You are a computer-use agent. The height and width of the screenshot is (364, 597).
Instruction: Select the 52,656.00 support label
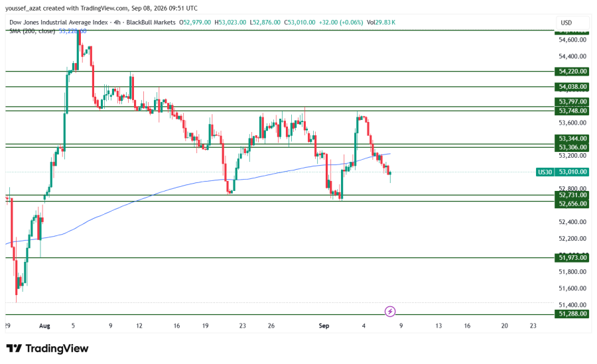point(572,204)
